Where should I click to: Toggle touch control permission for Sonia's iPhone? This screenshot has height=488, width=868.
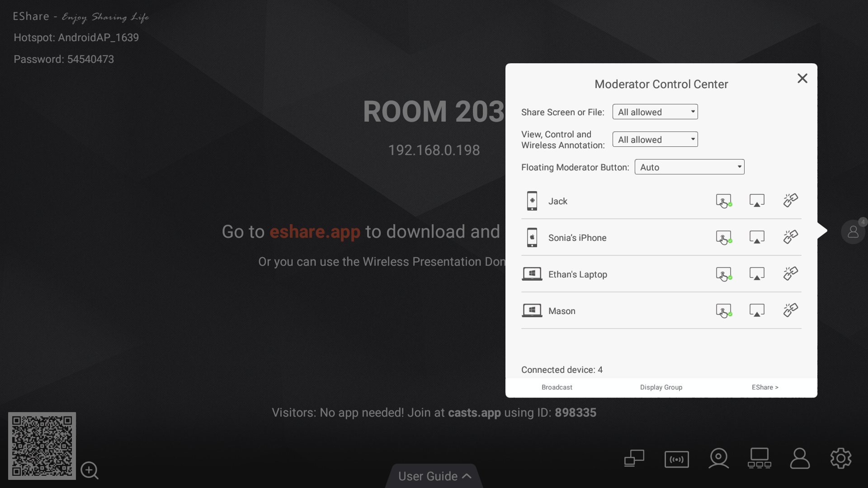[x=723, y=237]
